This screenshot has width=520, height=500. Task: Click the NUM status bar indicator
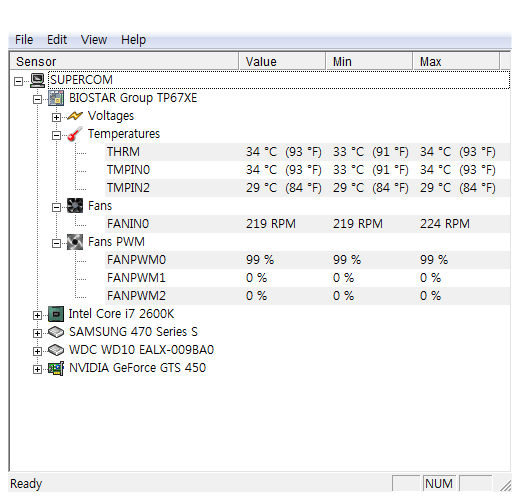[x=439, y=484]
